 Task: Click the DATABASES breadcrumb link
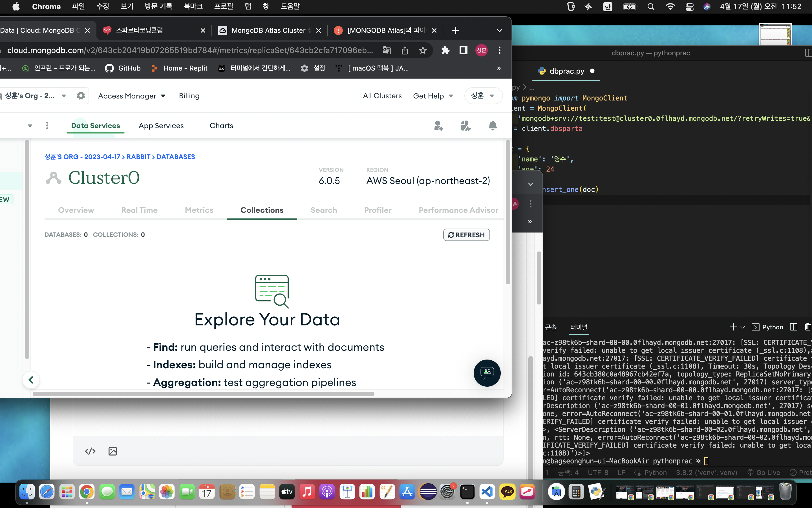176,157
